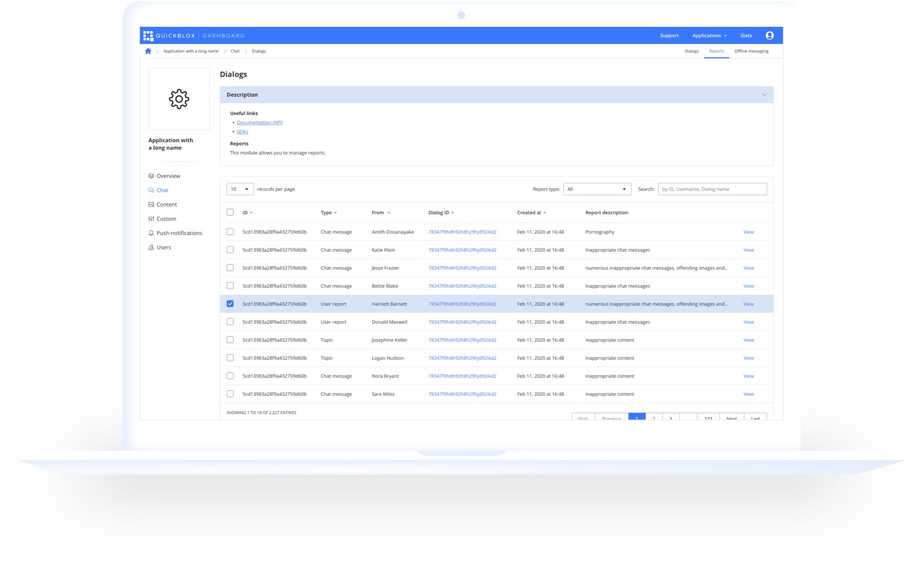This screenshot has width=924, height=569.
Task: Open the records per page dropdown
Action: (240, 189)
